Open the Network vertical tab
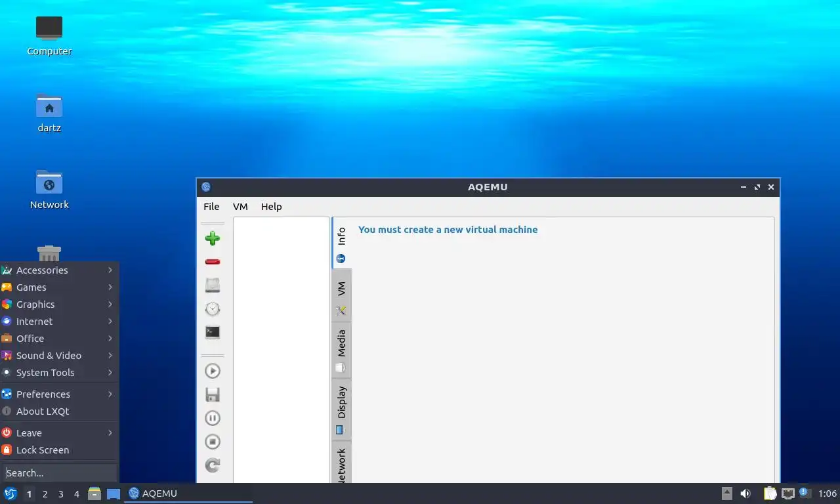Screen dimensions: 840x504 click(341, 463)
